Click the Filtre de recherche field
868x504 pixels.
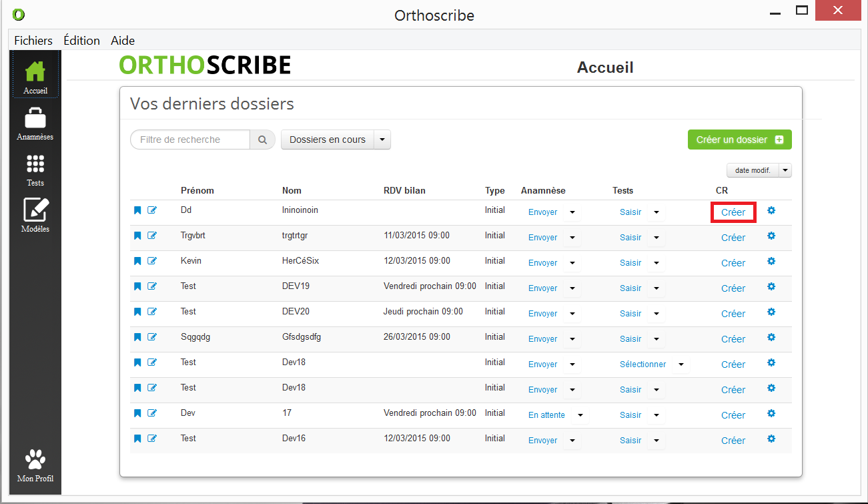pyautogui.click(x=190, y=140)
